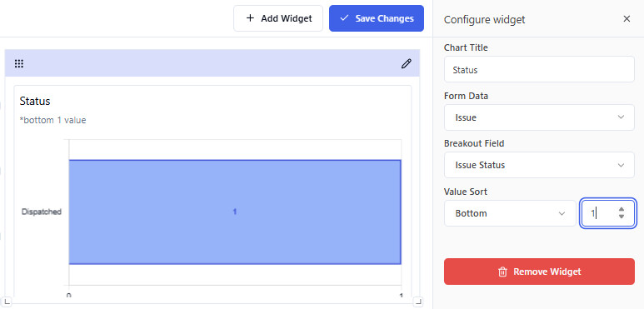
Task: Click the Status chart title text
Action: click(x=35, y=101)
